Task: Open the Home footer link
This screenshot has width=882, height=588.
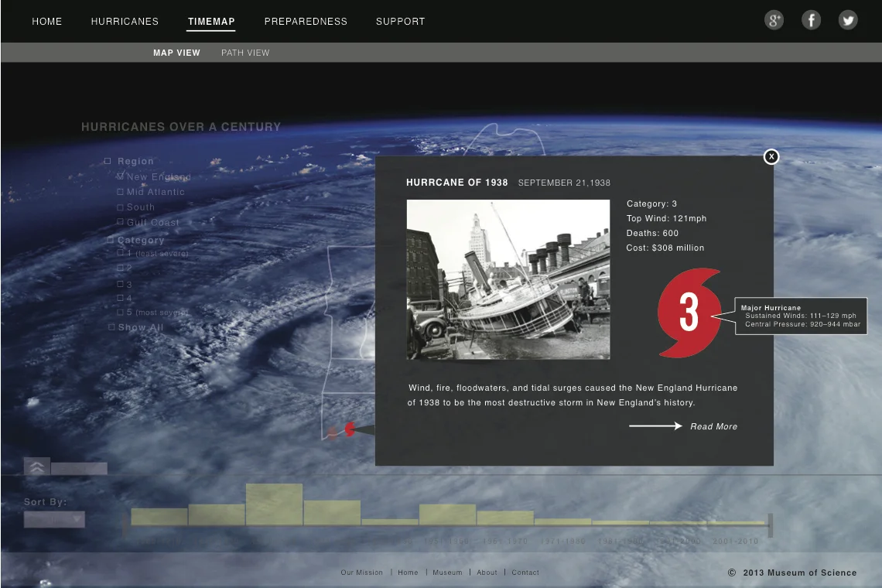Action: click(408, 573)
